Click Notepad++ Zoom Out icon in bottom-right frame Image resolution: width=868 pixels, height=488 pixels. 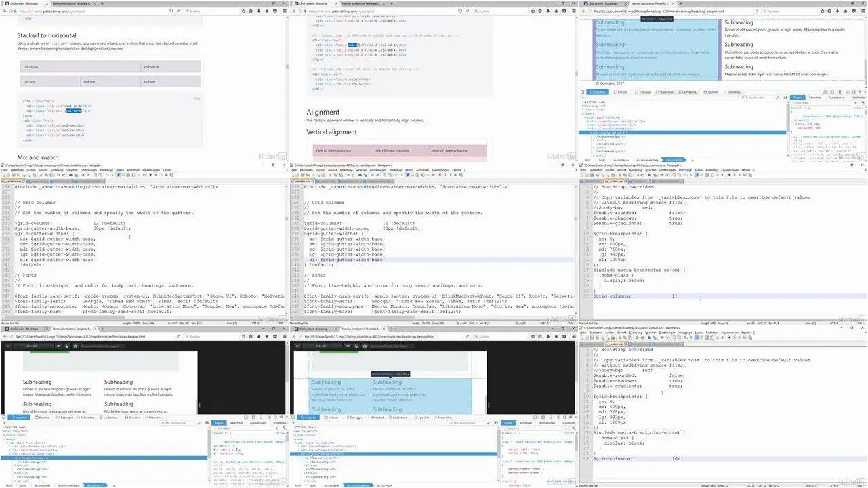point(667,338)
